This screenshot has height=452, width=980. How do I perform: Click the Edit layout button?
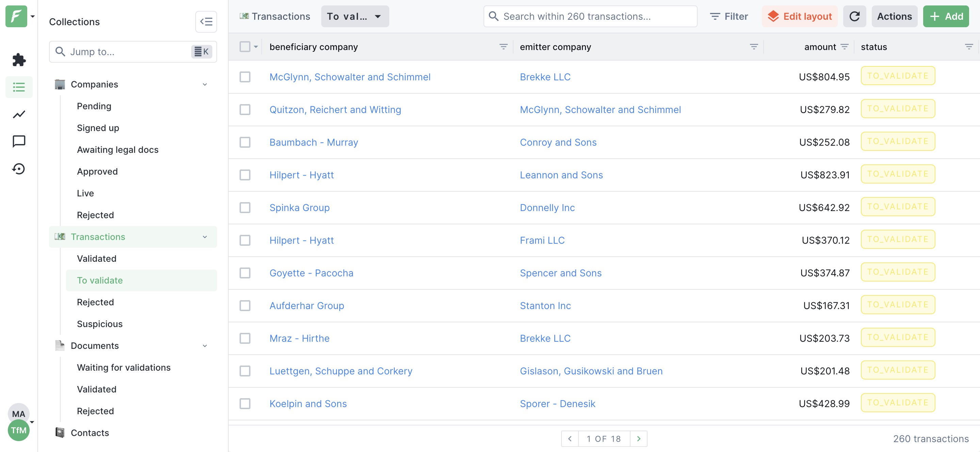tap(799, 16)
